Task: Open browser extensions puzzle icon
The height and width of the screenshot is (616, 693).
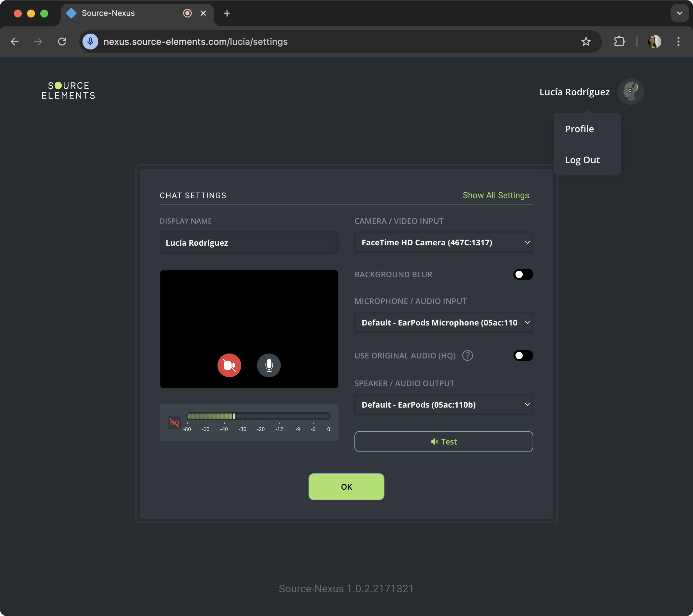Action: (619, 42)
